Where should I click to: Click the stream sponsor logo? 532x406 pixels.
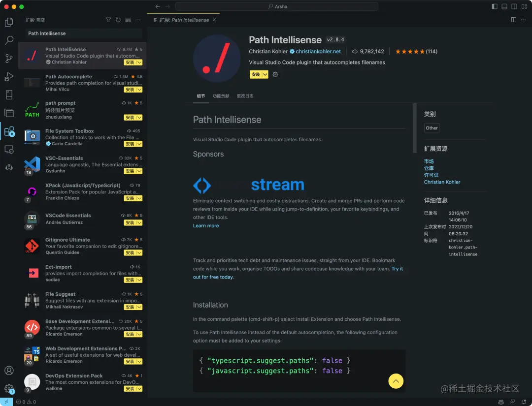249,185
